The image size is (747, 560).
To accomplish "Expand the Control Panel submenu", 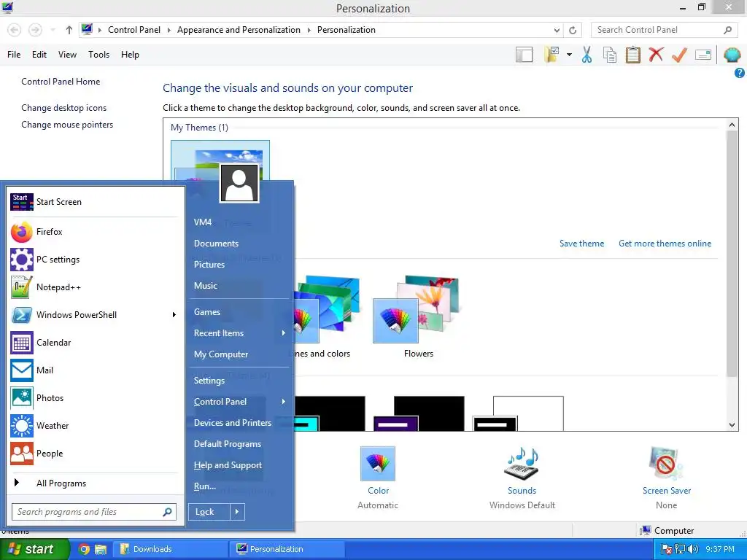I will (x=284, y=402).
